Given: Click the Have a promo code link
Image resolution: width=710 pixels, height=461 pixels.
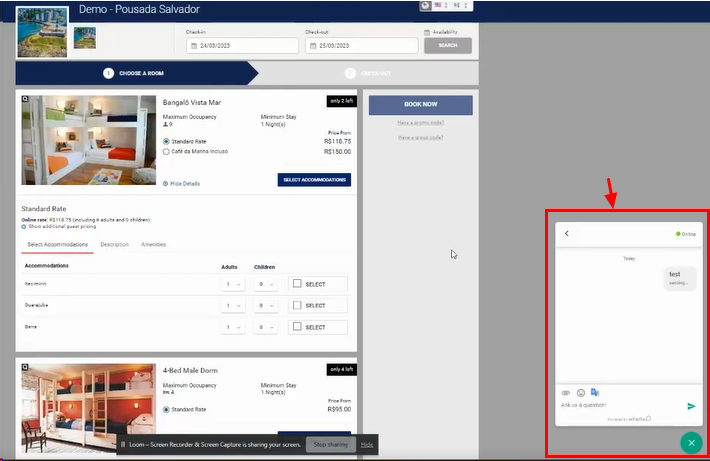Looking at the screenshot, I should pyautogui.click(x=420, y=123).
